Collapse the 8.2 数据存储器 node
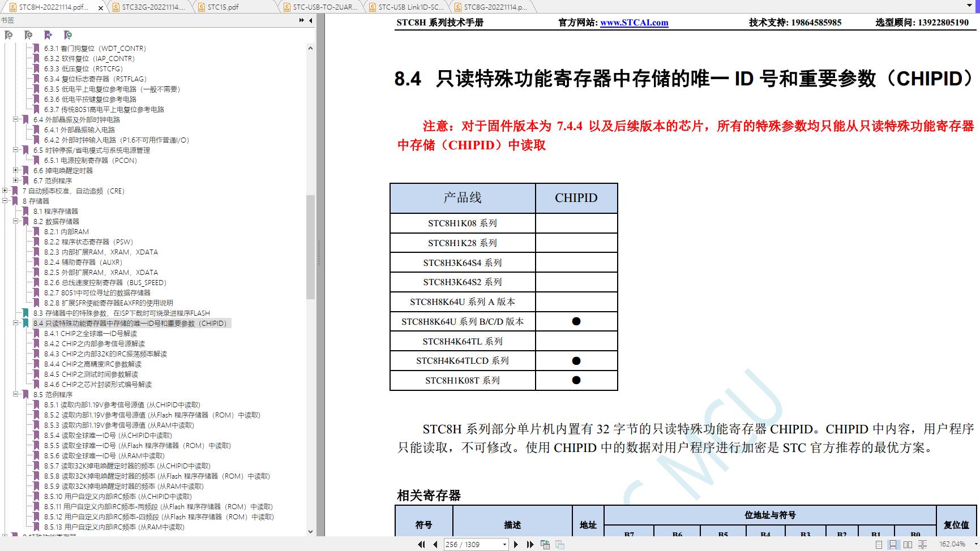 16,221
